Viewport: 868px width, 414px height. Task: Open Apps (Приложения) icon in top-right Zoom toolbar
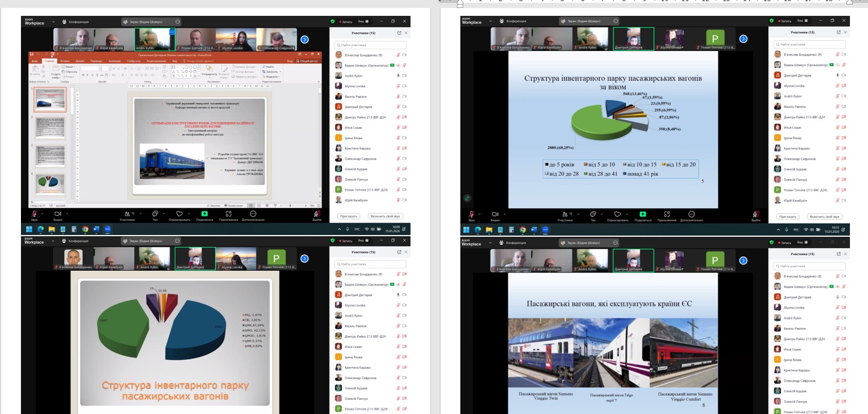coord(667,214)
